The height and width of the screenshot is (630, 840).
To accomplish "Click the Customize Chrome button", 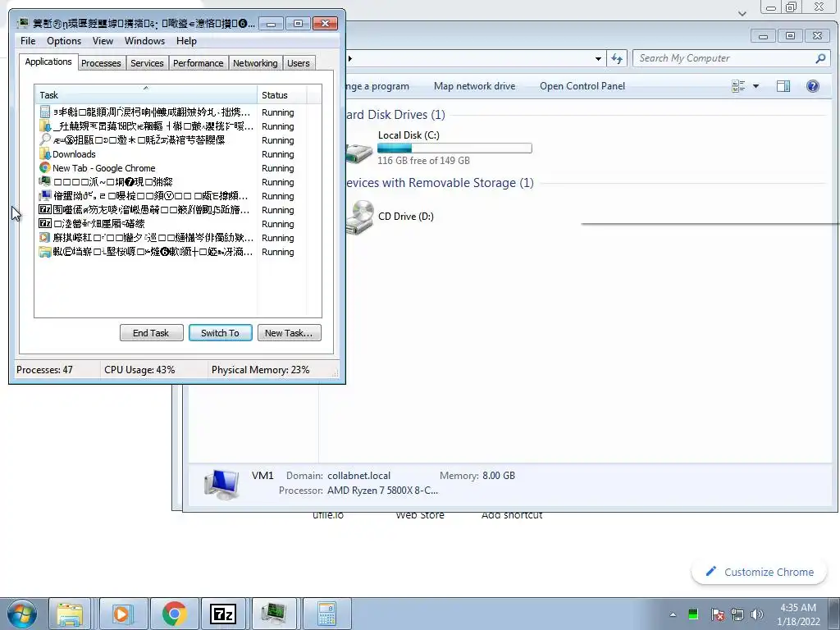I will (760, 572).
